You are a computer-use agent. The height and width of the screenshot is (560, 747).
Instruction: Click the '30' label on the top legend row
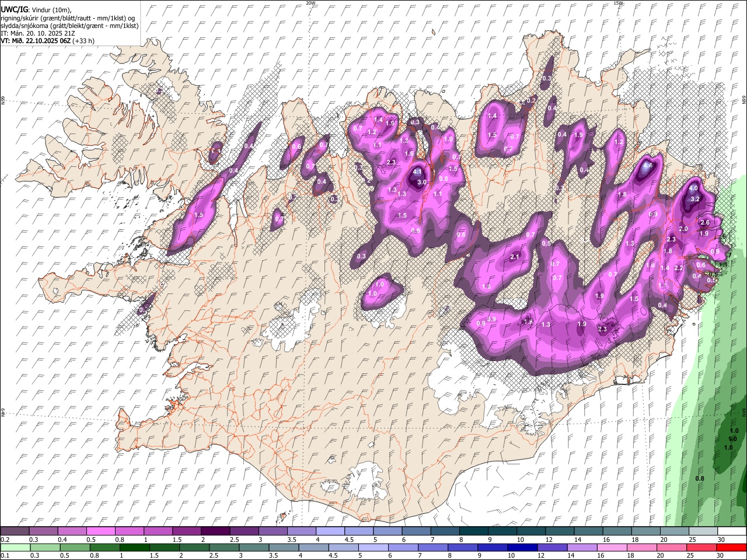721,540
